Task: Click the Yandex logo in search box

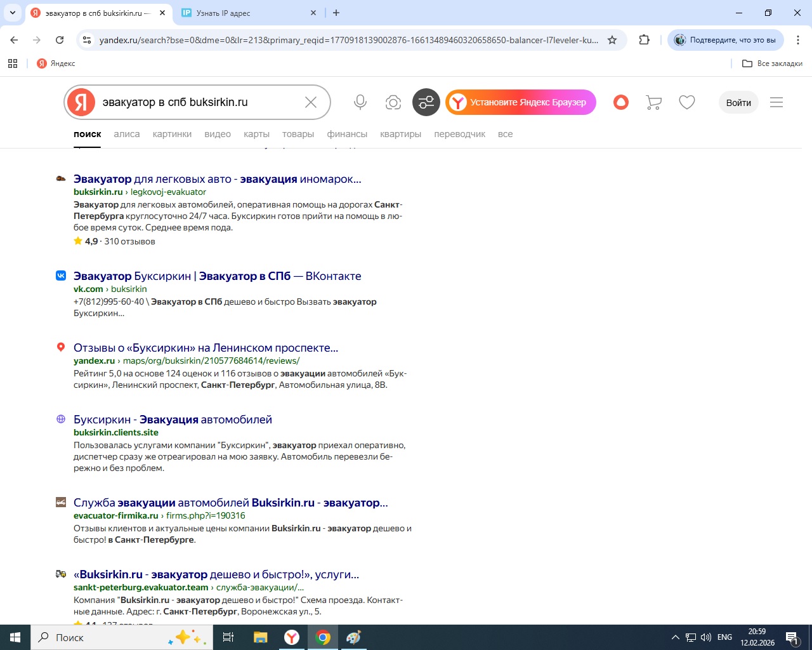Action: pyautogui.click(x=81, y=102)
